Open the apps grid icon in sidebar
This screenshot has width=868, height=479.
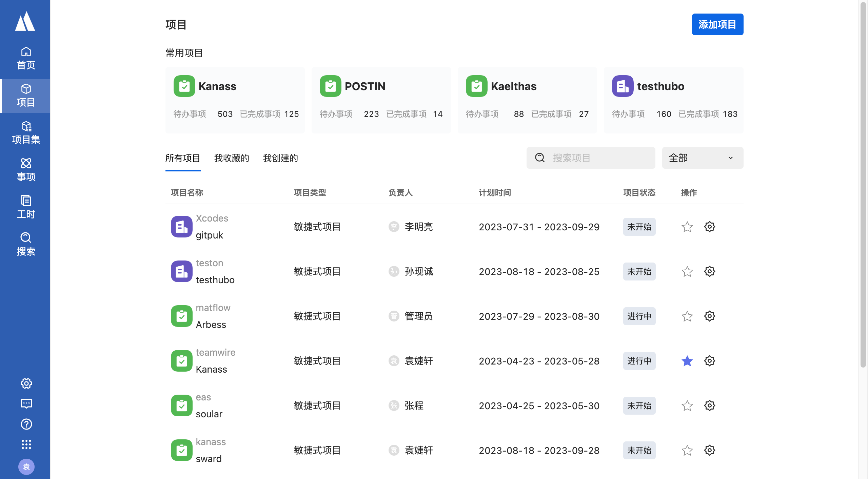pyautogui.click(x=26, y=444)
